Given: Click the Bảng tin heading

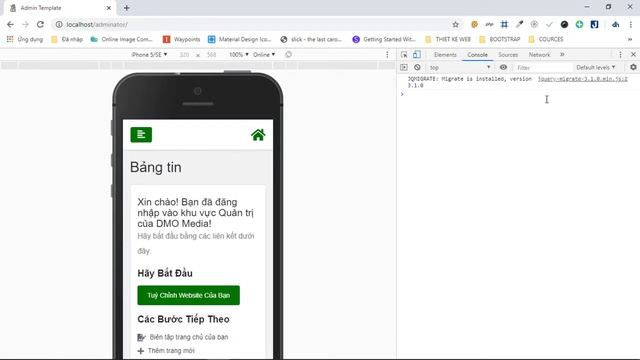Looking at the screenshot, I should coord(156,167).
